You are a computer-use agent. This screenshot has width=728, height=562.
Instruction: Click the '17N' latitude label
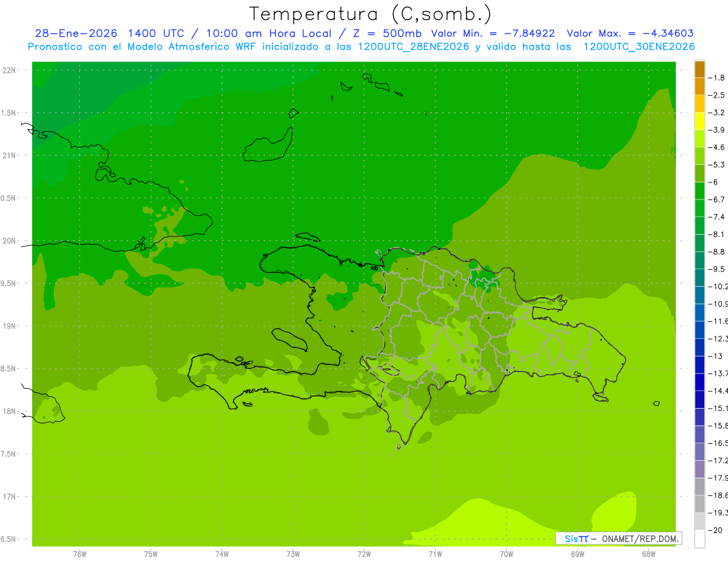click(8, 497)
